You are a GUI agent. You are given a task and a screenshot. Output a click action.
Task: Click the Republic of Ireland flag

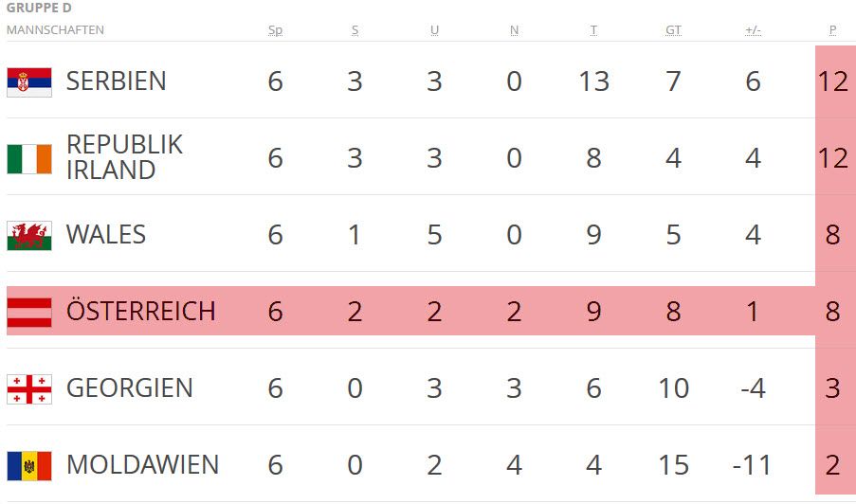29,158
